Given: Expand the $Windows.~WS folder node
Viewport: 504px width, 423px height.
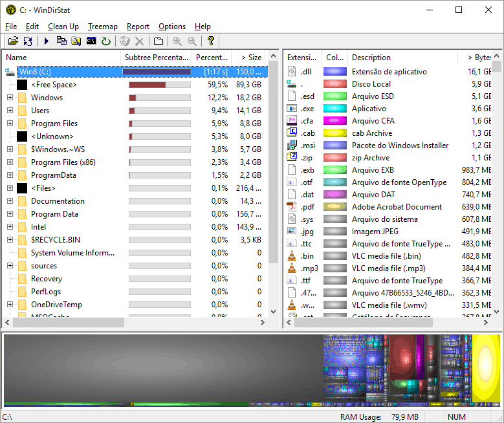Looking at the screenshot, I should [x=10, y=149].
